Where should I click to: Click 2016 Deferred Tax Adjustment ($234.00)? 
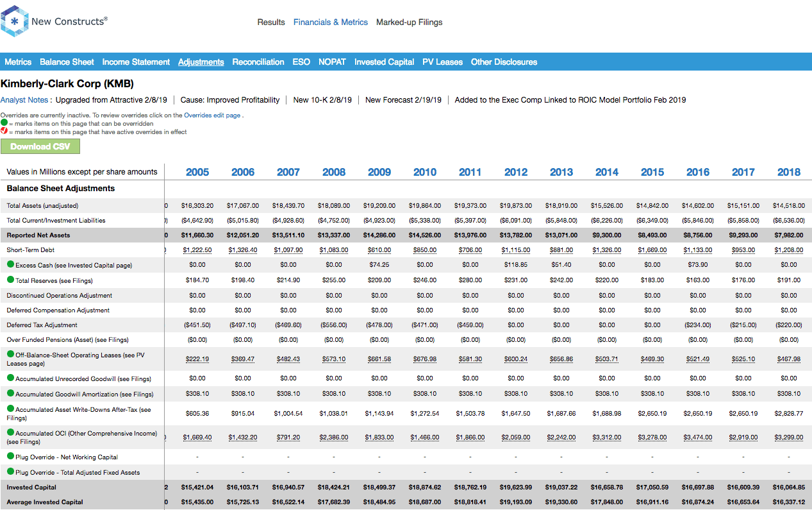click(x=698, y=325)
